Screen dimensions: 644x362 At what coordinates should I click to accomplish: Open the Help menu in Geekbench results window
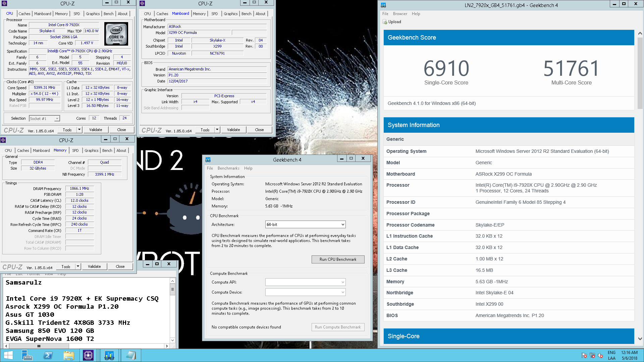pyautogui.click(x=416, y=14)
